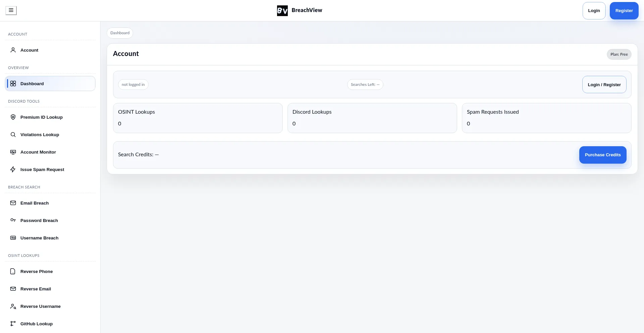Click the Premium ID Lookup shield icon
The height and width of the screenshot is (333, 644).
point(13,117)
